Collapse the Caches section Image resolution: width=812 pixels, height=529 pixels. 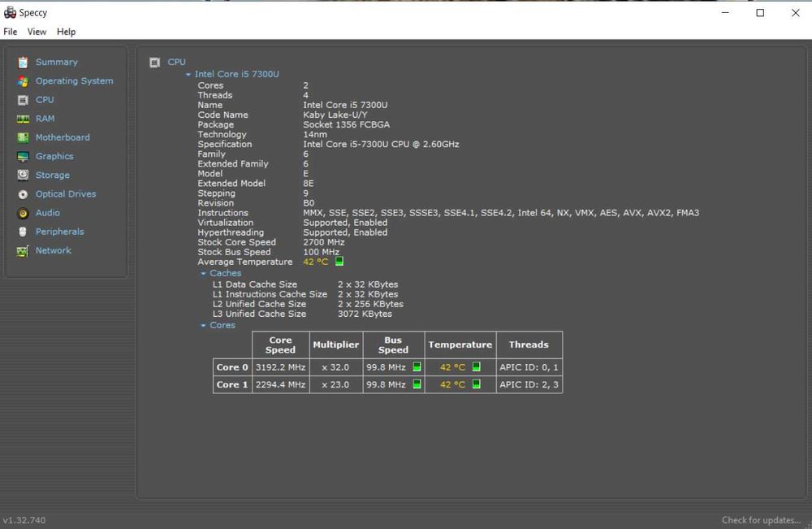click(204, 274)
